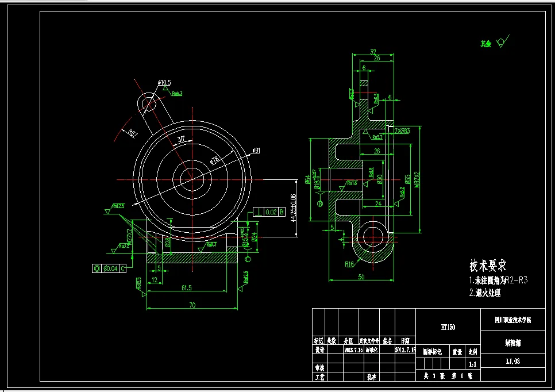Click the datum B circle marker
The height and width of the screenshot is (392, 555).
[x=320, y=204]
